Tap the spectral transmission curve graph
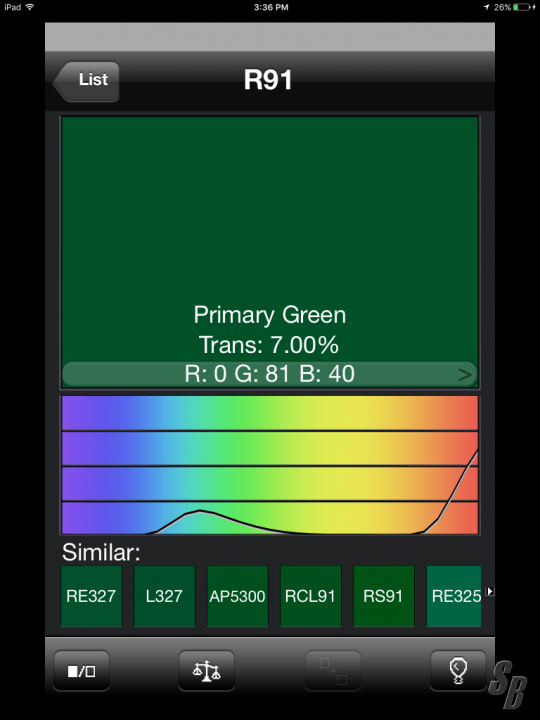The width and height of the screenshot is (540, 720). point(270,465)
